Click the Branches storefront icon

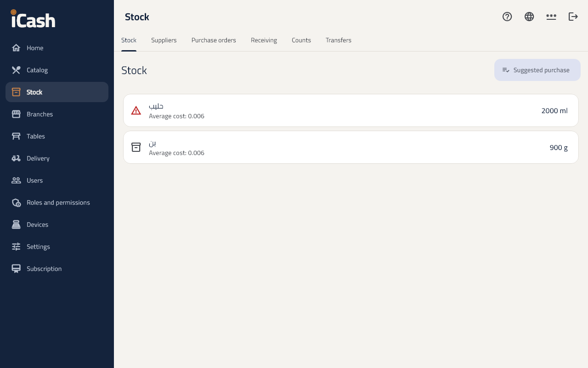(16, 114)
